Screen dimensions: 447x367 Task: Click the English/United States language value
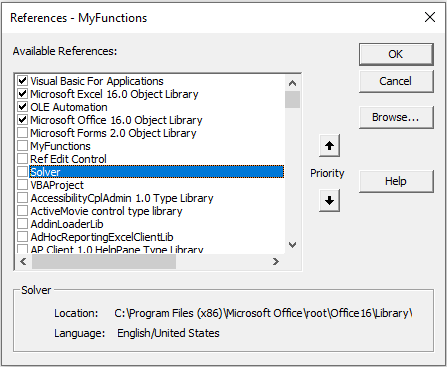click(x=168, y=333)
